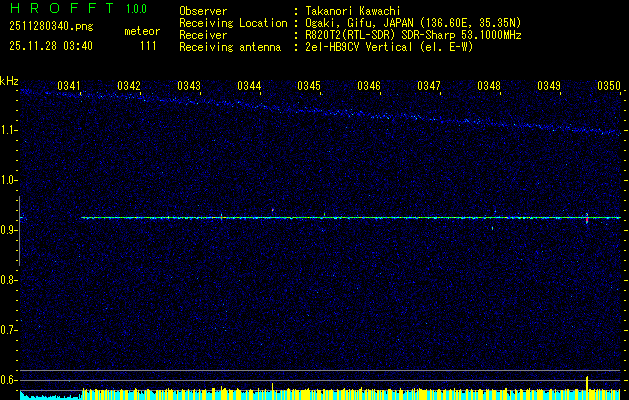The width and height of the screenshot is (629, 400).
Task: Click the tall yellow spike in the bottom power graph
Action: coord(587,385)
